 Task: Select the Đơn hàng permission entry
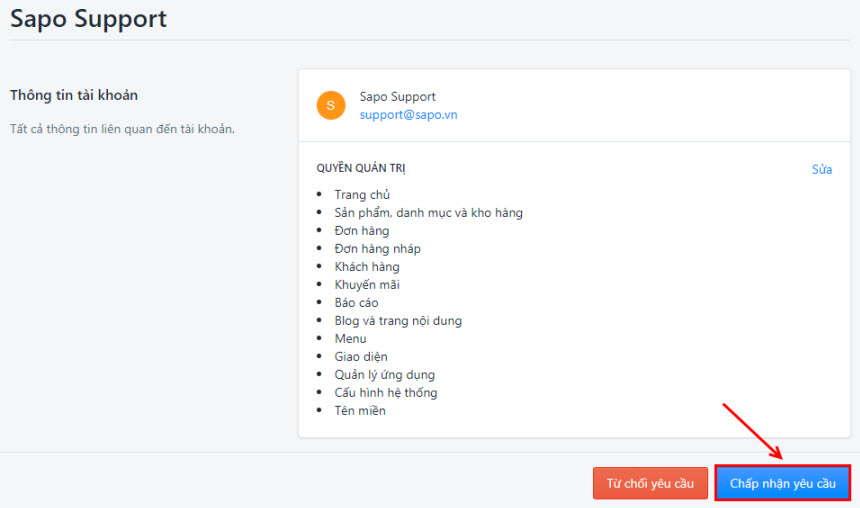[362, 231]
